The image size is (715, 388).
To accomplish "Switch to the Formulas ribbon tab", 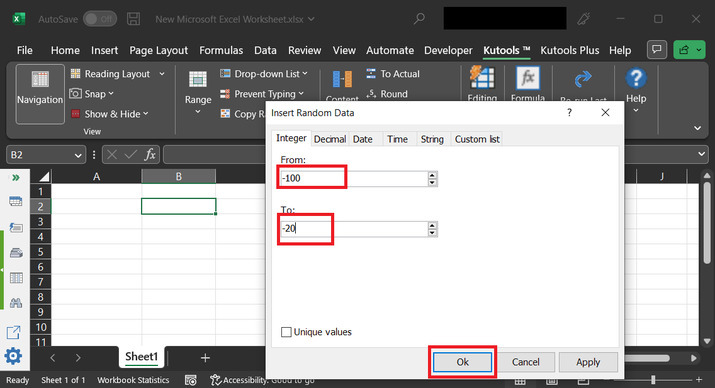I will coord(221,50).
